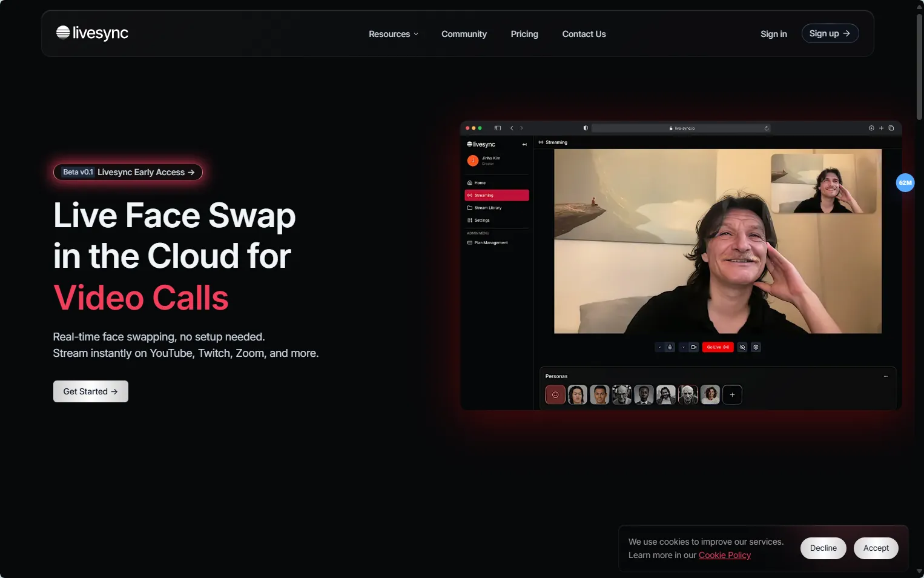Viewport: 924px width, 578px height.
Task: Click the new tab plus icon in the preview browser
Action: coord(881,128)
